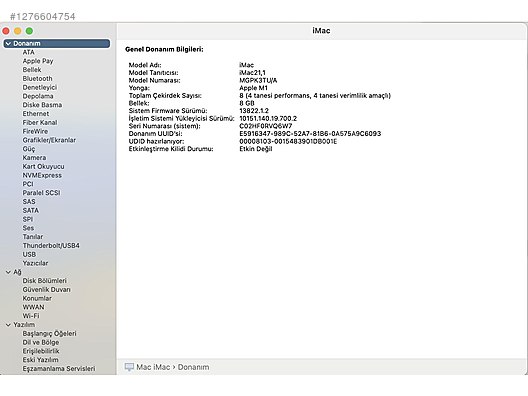Image resolution: width=528 pixels, height=396 pixels.
Task: Select WWAN in the sidebar
Action: (x=33, y=307)
